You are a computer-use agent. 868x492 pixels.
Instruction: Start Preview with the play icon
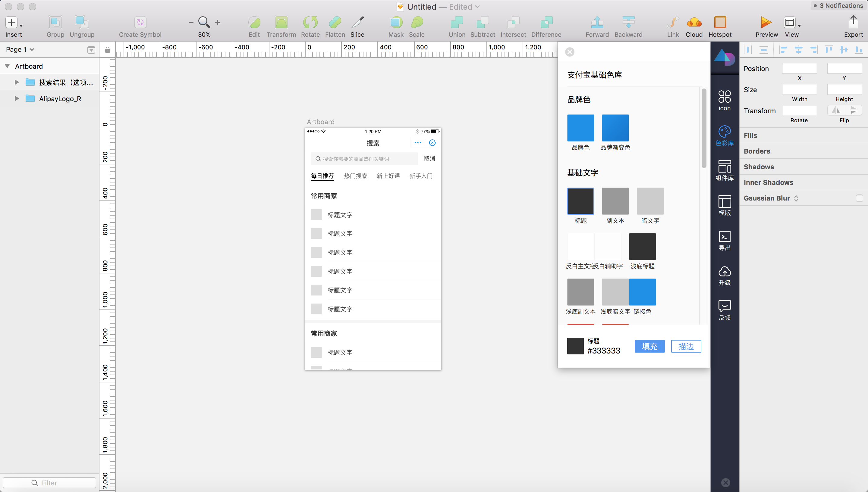[766, 23]
